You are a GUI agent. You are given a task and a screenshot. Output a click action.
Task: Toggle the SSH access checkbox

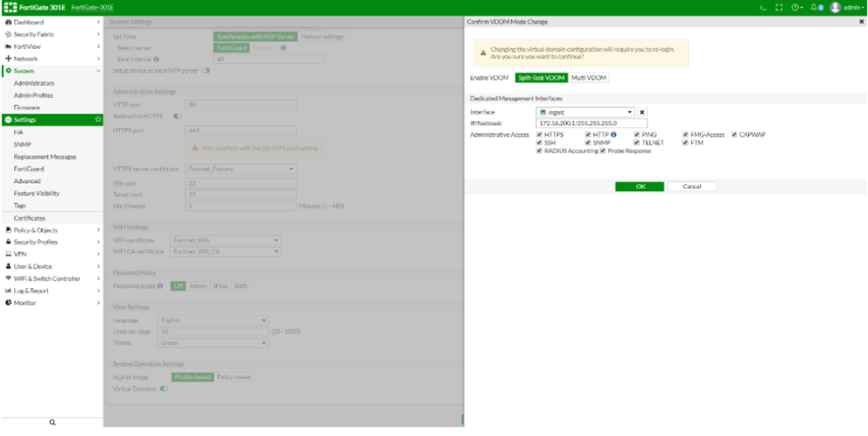540,143
